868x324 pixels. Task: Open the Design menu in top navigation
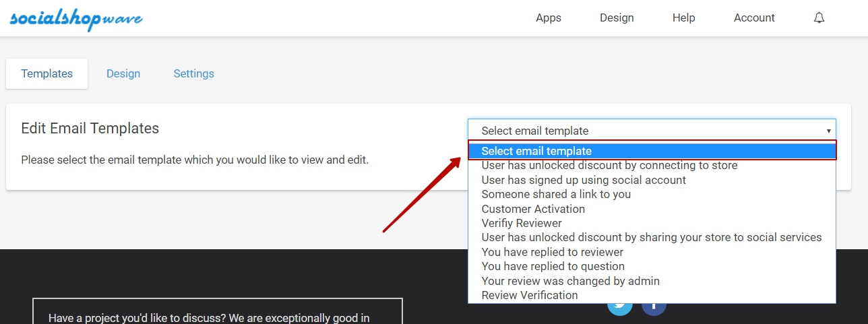coord(617,18)
